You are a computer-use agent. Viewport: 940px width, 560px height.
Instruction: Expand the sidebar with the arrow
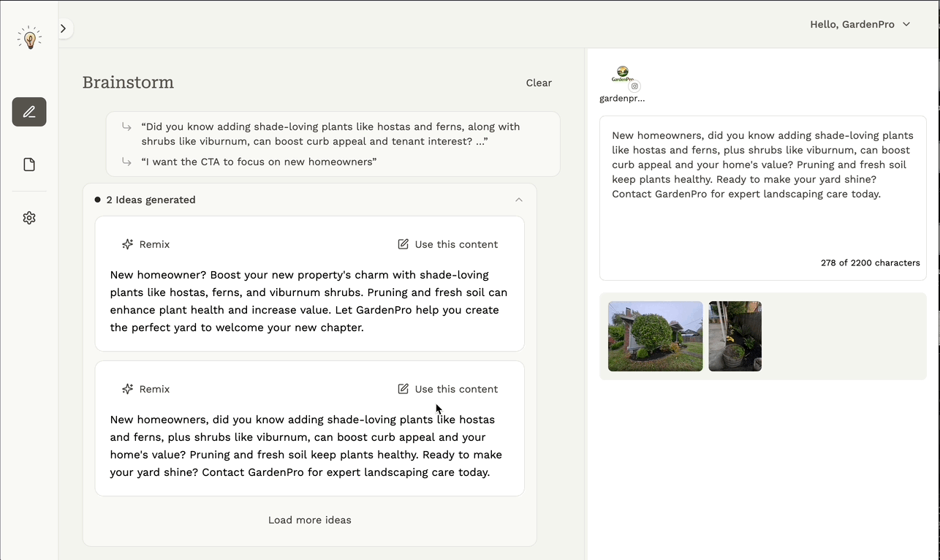[x=64, y=29]
